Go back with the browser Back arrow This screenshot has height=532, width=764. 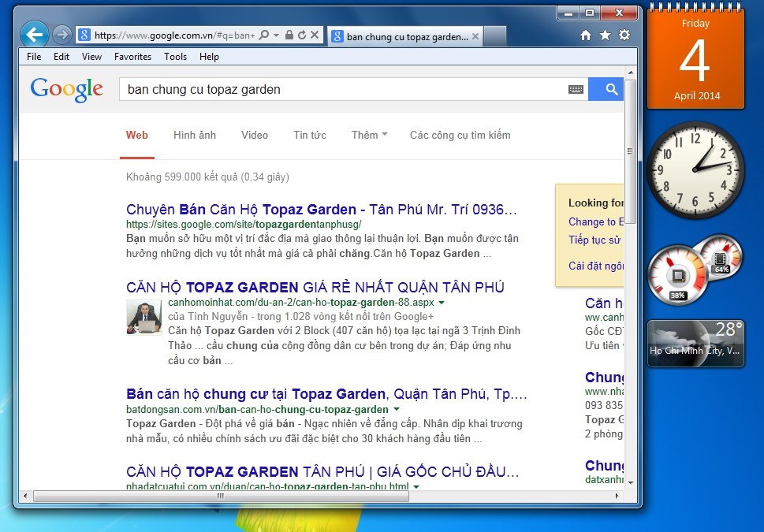pos(34,35)
